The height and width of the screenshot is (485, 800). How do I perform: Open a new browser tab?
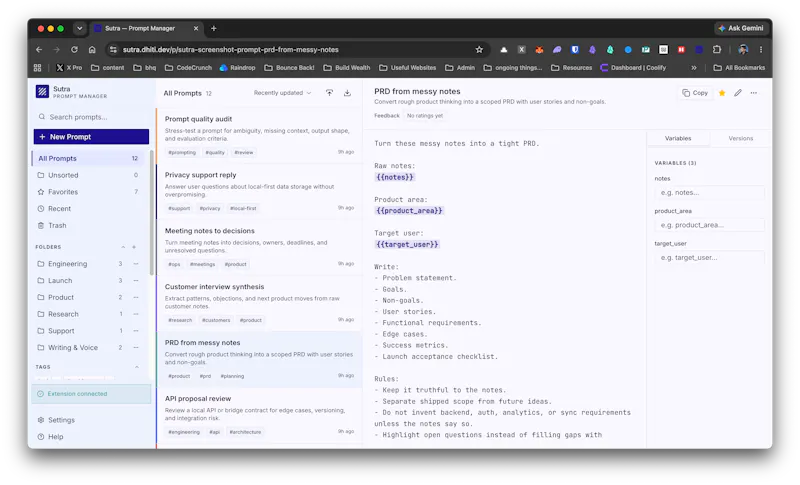click(213, 29)
